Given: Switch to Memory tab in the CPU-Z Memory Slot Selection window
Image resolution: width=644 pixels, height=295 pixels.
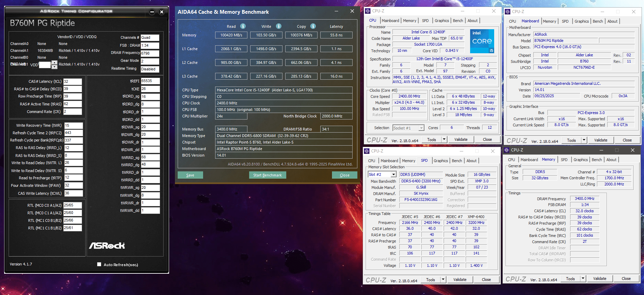Looking at the screenshot, I should click(x=409, y=161).
